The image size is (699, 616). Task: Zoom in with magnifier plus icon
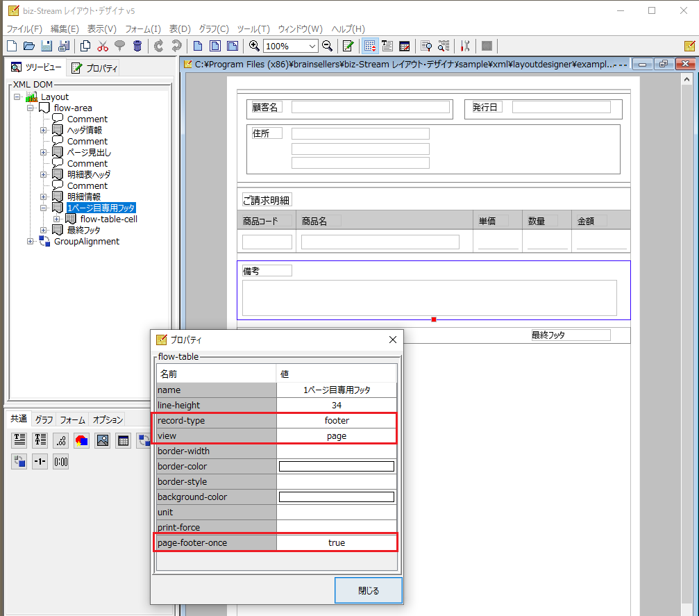click(x=255, y=46)
